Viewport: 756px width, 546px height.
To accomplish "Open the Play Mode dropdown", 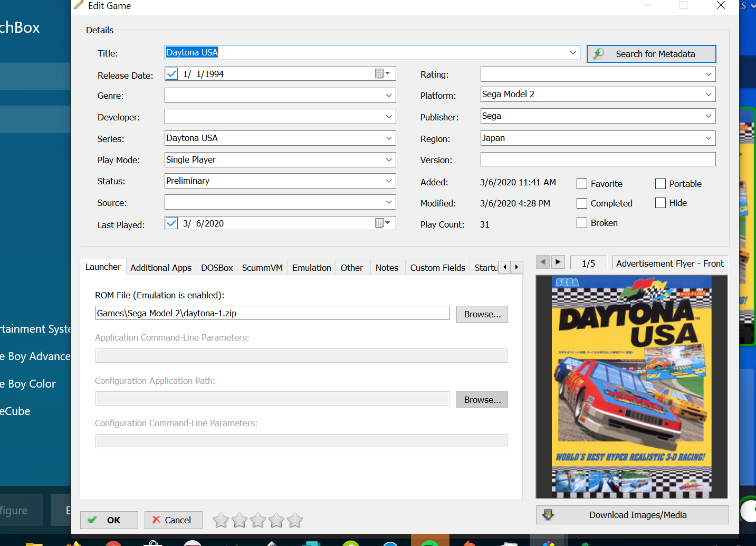I will click(389, 160).
